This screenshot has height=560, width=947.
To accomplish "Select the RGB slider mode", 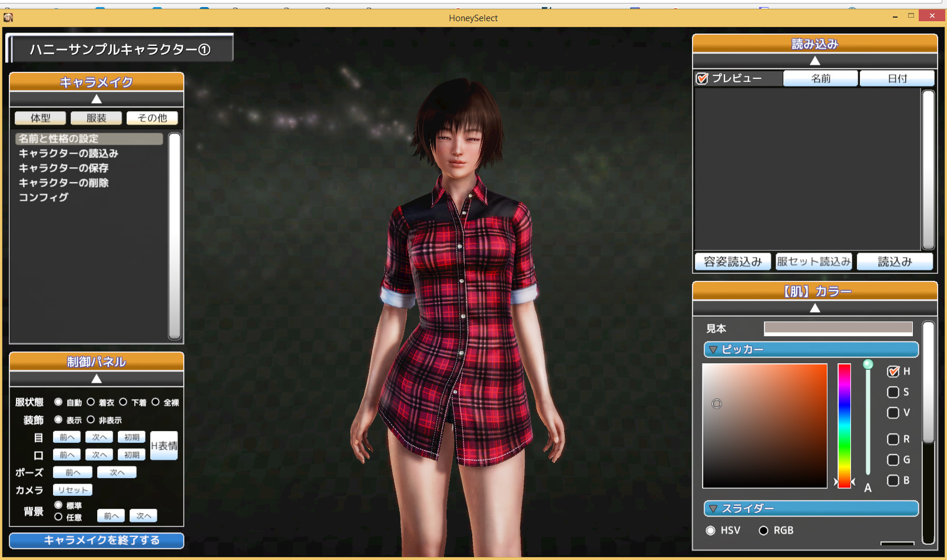I will coord(764,531).
